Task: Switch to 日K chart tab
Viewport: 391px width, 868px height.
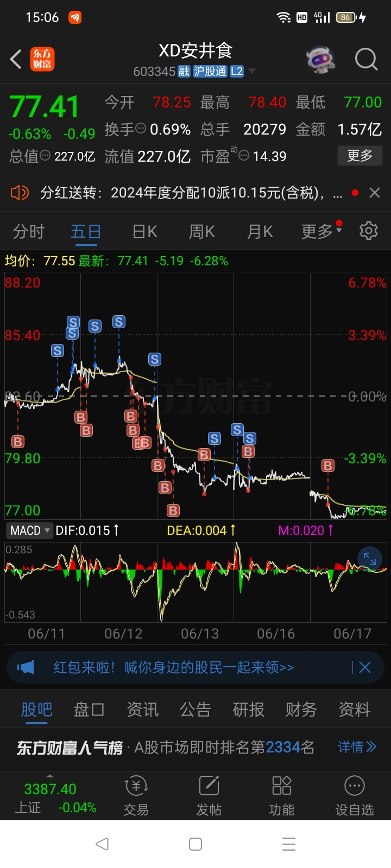Action: pos(145,232)
